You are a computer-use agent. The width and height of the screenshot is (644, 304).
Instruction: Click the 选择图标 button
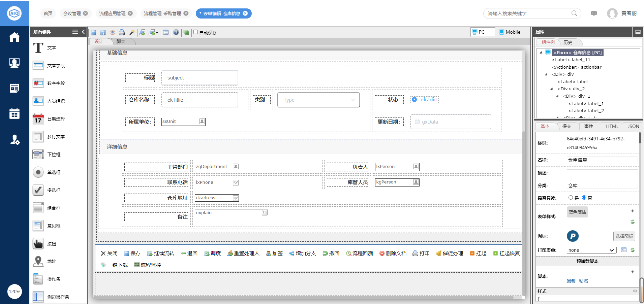point(624,236)
